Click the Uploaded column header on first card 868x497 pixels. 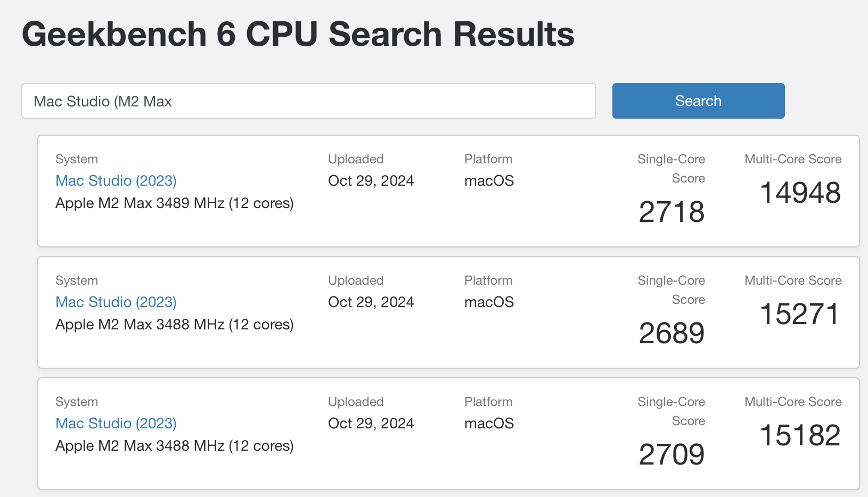[x=356, y=159]
